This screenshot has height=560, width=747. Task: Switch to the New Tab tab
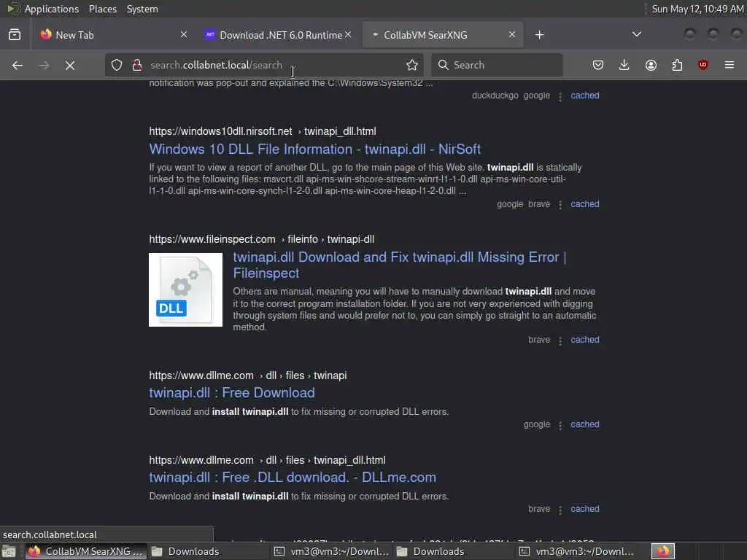(114, 35)
